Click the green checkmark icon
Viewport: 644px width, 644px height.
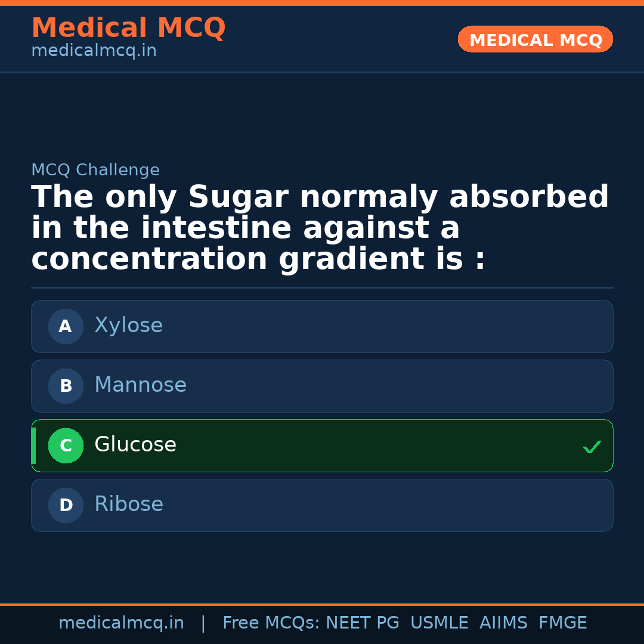coord(592,447)
